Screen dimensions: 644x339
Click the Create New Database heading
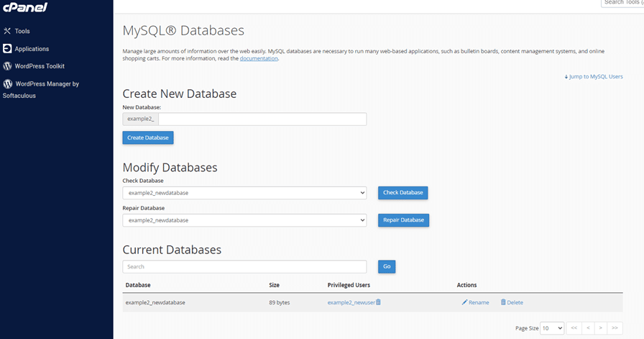180,94
